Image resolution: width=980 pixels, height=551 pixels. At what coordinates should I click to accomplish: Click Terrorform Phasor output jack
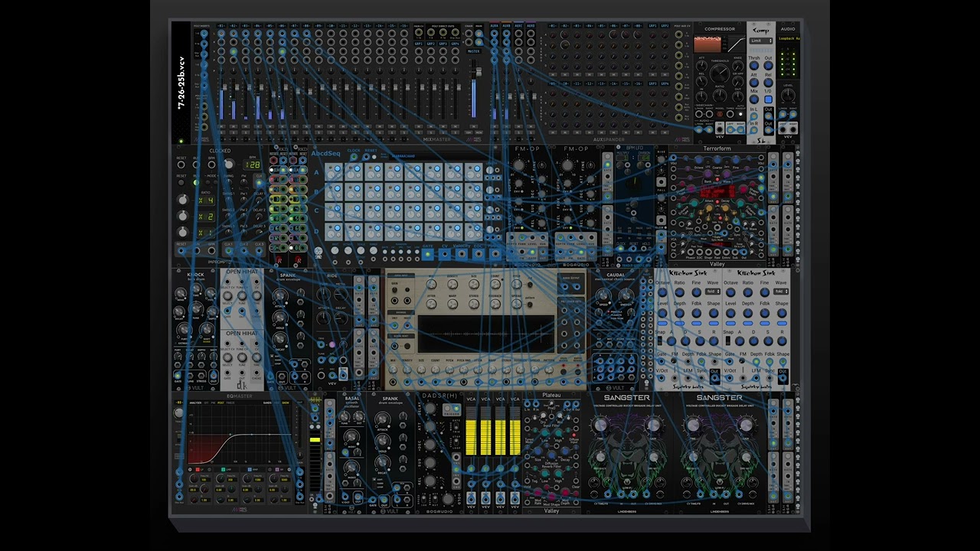(x=691, y=252)
